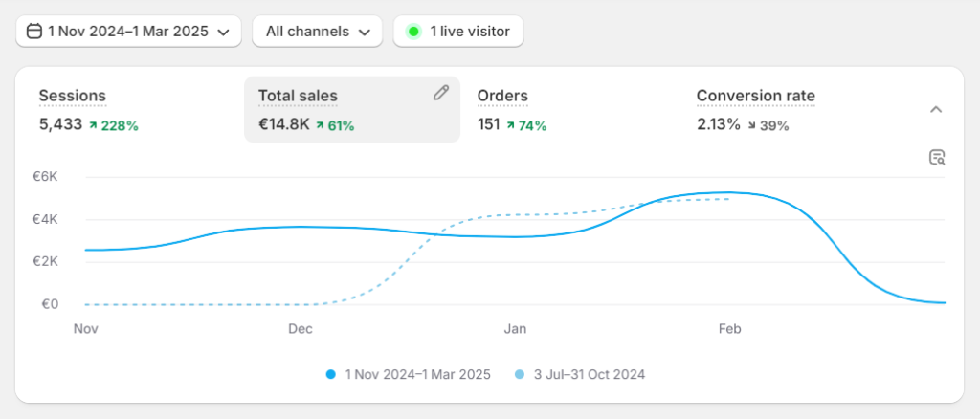Collapse the metrics chart with the chevron
The height and width of the screenshot is (419, 980).
936,109
